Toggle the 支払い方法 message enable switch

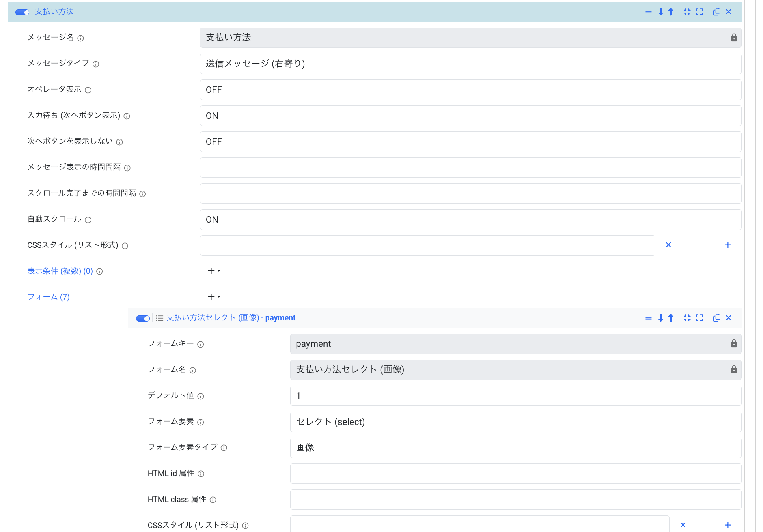pyautogui.click(x=22, y=12)
